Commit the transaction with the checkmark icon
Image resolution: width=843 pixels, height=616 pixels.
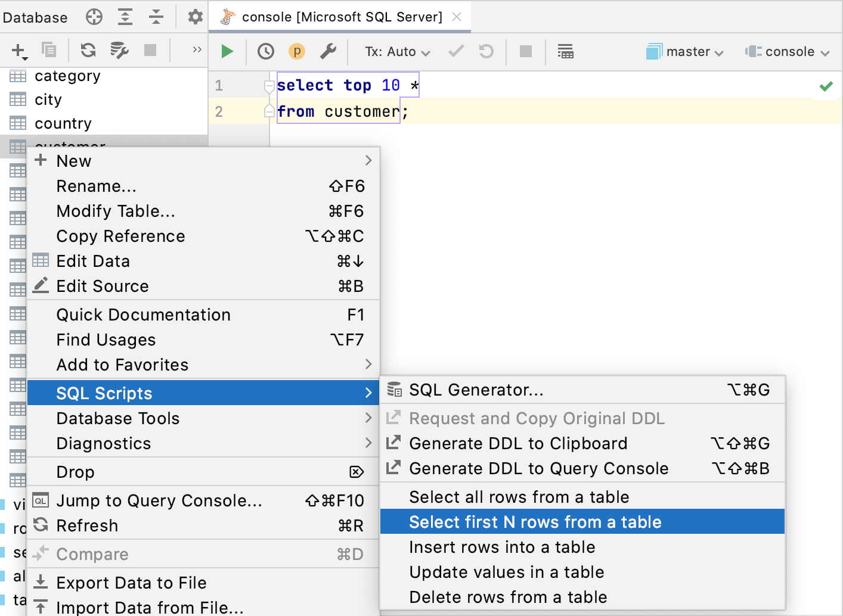coord(455,51)
